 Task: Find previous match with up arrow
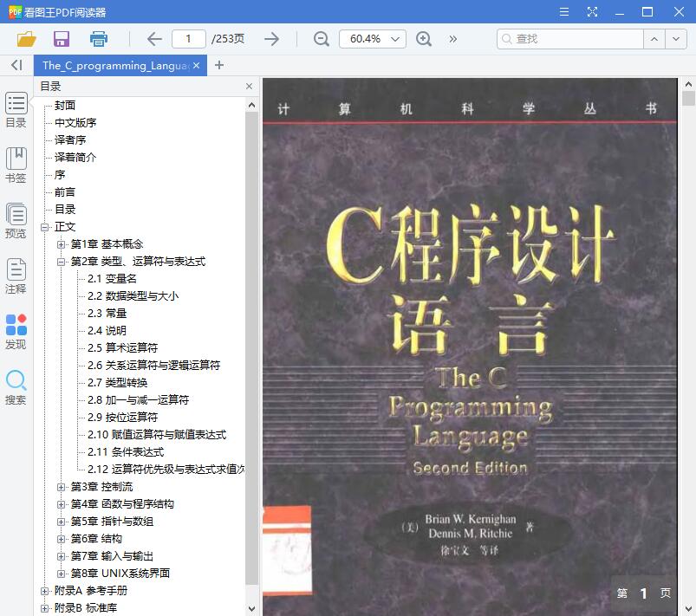pos(654,39)
